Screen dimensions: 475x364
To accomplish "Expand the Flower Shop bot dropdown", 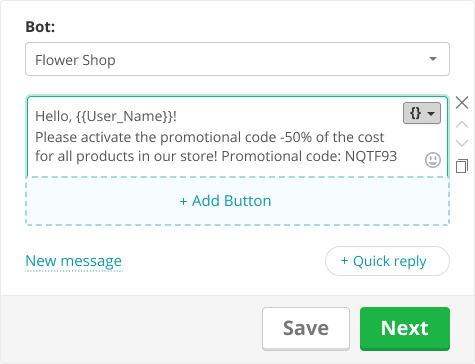I will point(237,59).
